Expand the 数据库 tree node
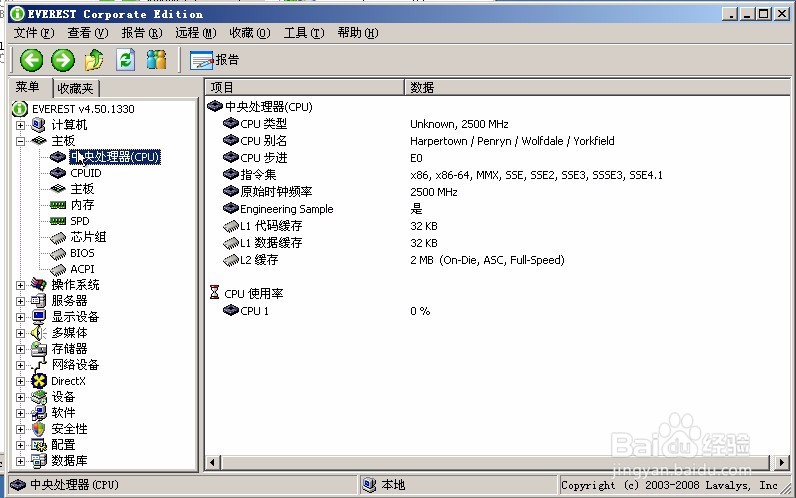The width and height of the screenshot is (796, 498). 20,461
